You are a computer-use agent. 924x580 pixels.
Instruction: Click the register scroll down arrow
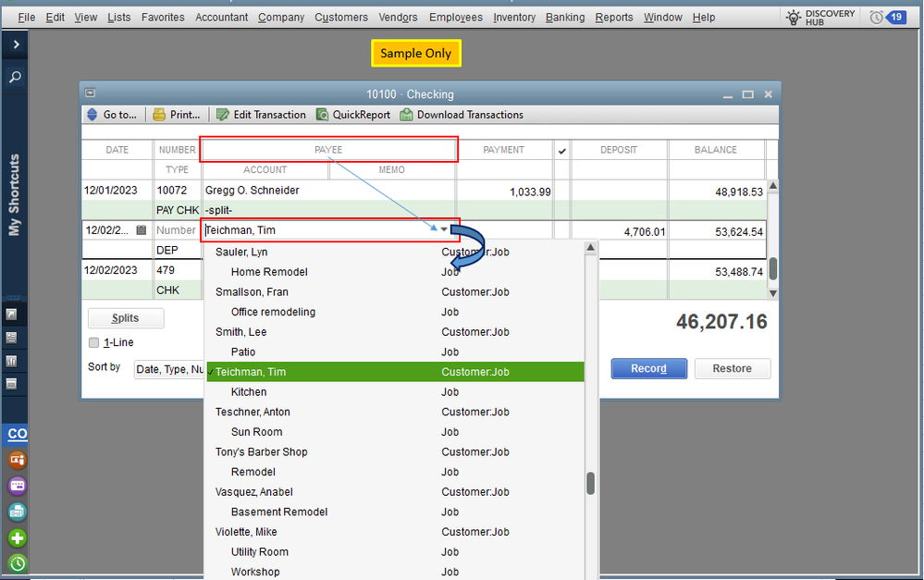point(773,293)
